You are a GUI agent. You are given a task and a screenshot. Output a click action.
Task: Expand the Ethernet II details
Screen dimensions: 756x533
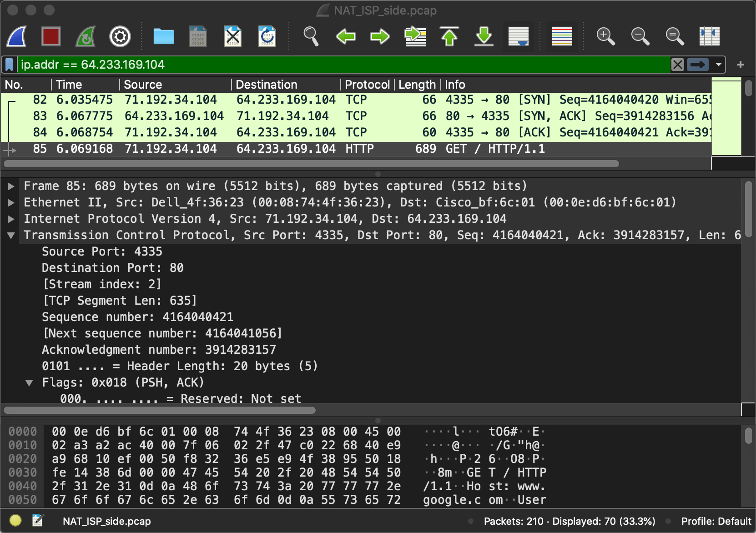(x=11, y=203)
